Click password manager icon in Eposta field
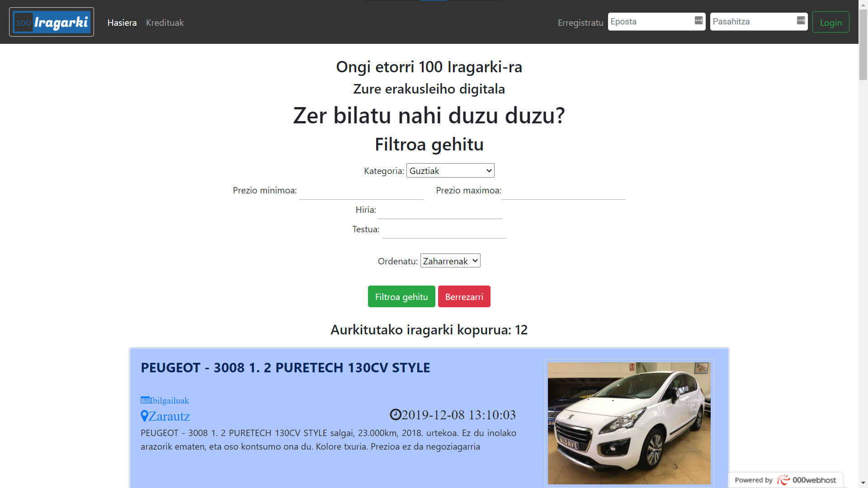This screenshot has height=488, width=868. (x=698, y=21)
